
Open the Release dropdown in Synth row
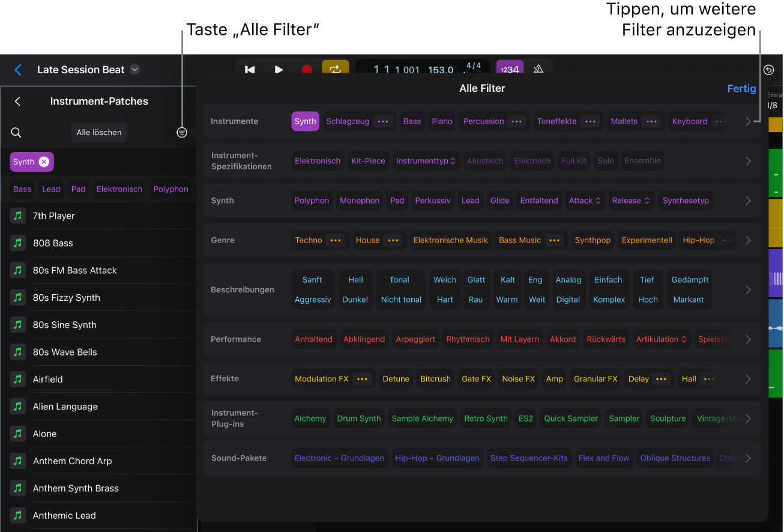point(631,201)
